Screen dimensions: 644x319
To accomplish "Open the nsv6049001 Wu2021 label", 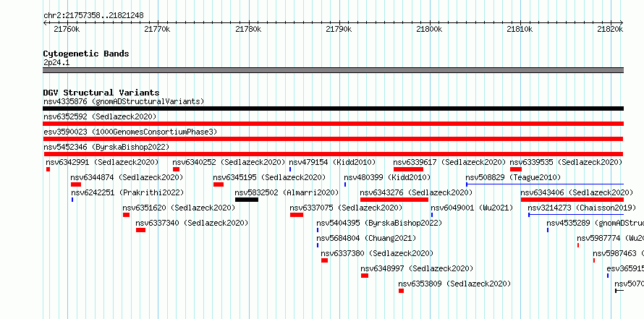I will tap(472, 208).
